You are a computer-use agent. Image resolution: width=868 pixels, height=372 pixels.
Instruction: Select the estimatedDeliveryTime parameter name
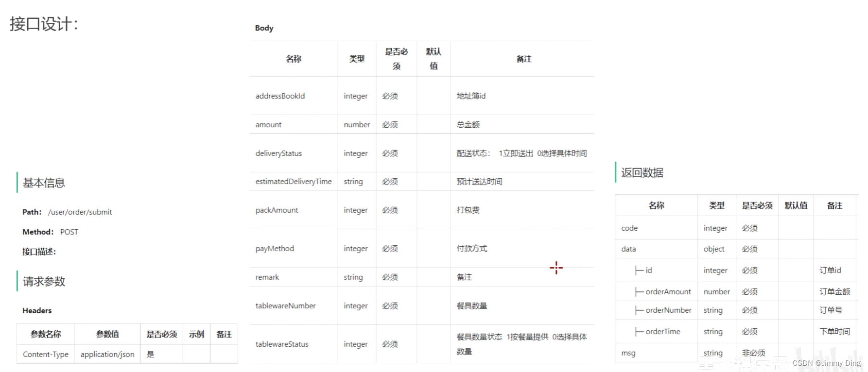[294, 181]
